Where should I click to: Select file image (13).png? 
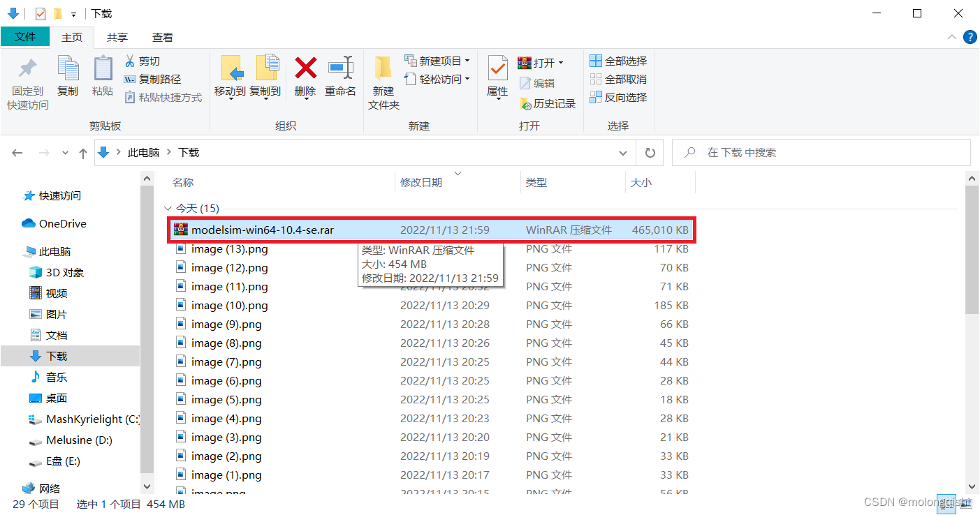pos(229,249)
